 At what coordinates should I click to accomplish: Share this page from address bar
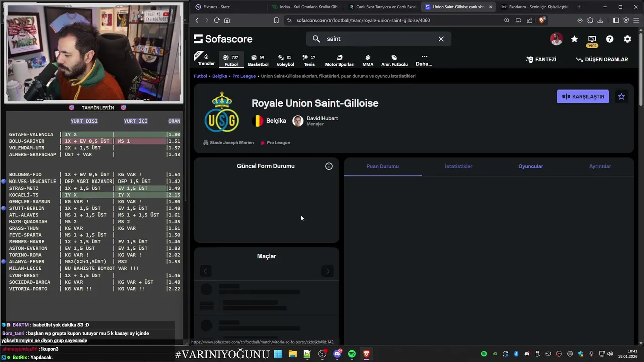click(x=529, y=20)
